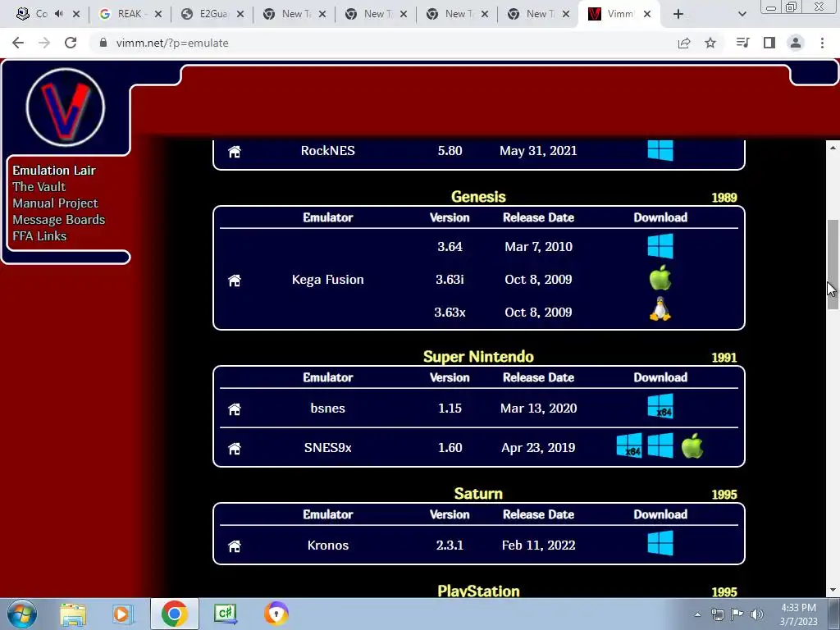Screen dimensions: 840x630
Task: Download SNES9x Mac build
Action: (x=692, y=445)
